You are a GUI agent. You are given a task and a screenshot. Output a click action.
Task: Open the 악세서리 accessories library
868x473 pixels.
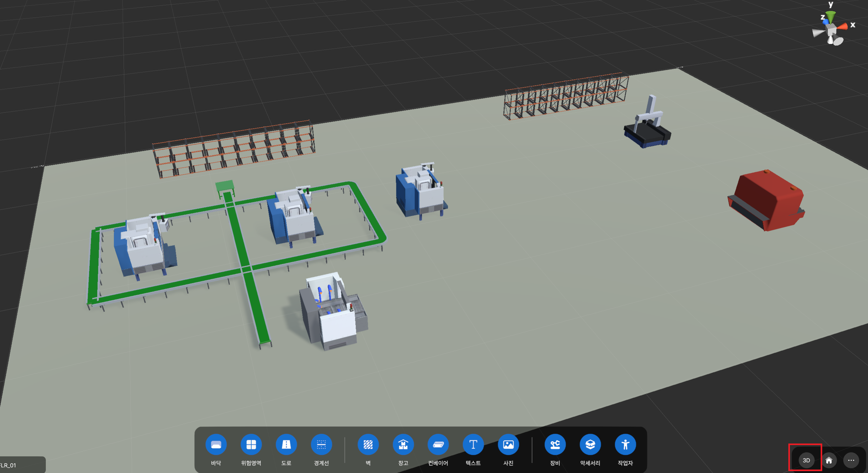[590, 445]
